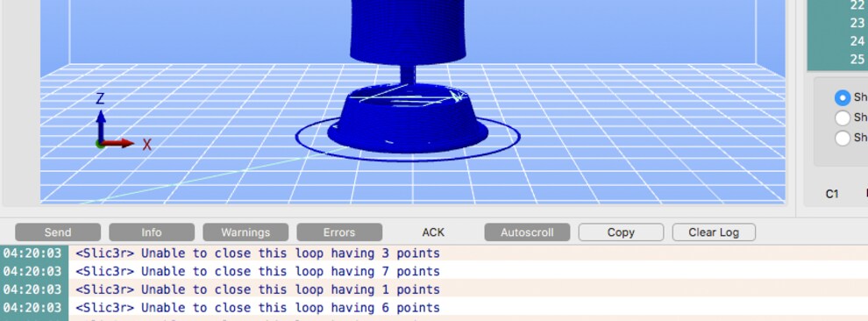Click the blue Z axis arrow
Screen dimensions: 868x321
(x=101, y=124)
